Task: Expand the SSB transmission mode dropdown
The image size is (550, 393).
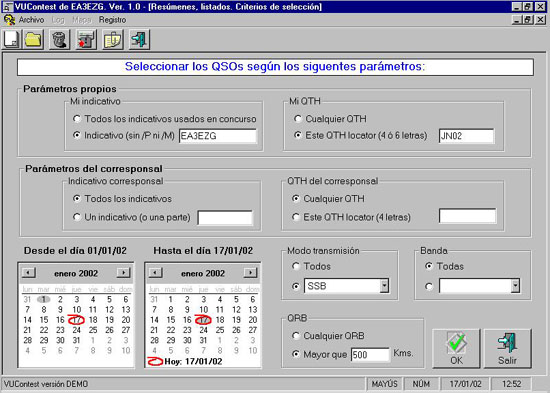Action: point(384,286)
